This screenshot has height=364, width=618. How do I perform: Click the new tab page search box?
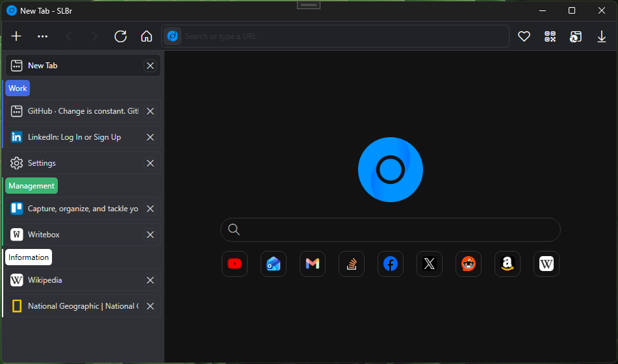click(x=390, y=229)
